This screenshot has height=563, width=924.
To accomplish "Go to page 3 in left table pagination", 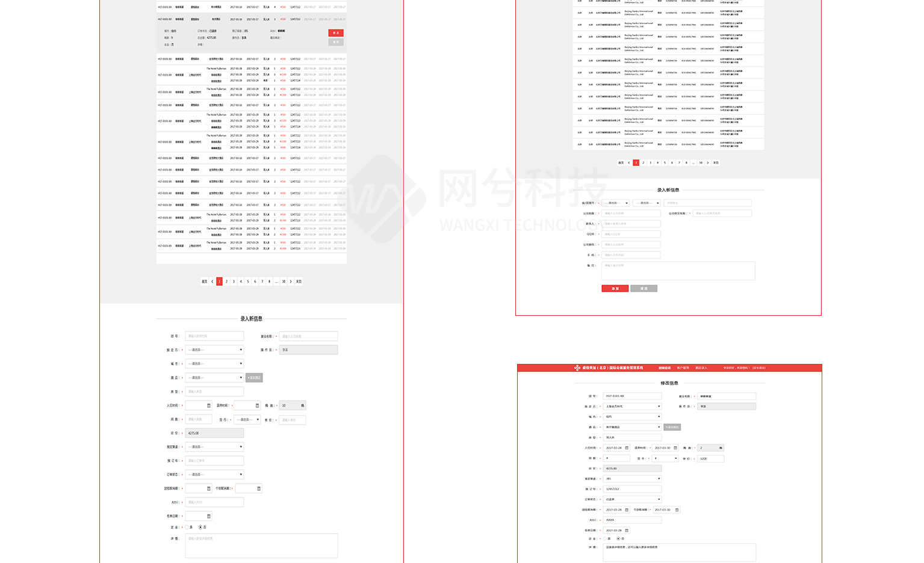I will click(x=234, y=281).
